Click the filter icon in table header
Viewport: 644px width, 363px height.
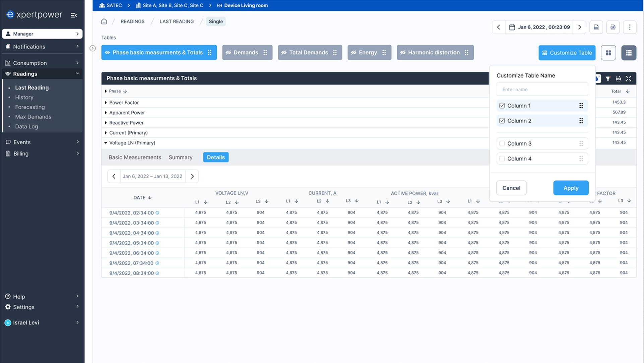click(608, 78)
